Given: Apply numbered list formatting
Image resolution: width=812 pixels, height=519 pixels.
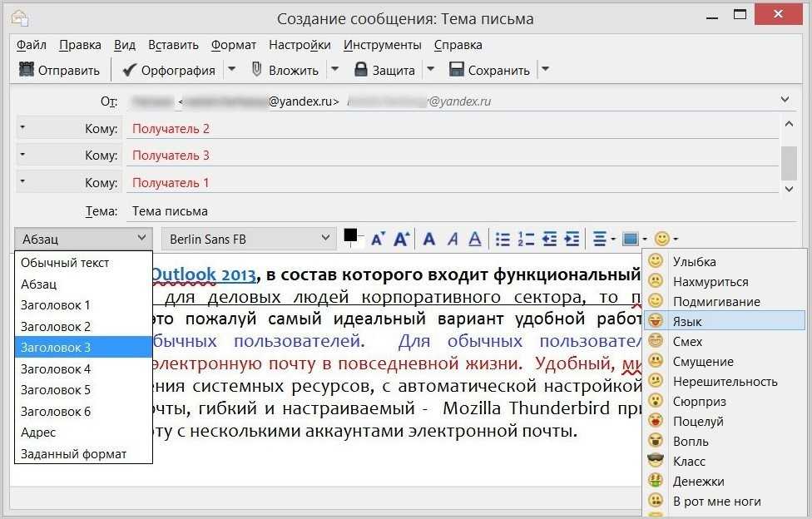Looking at the screenshot, I should 526,240.
